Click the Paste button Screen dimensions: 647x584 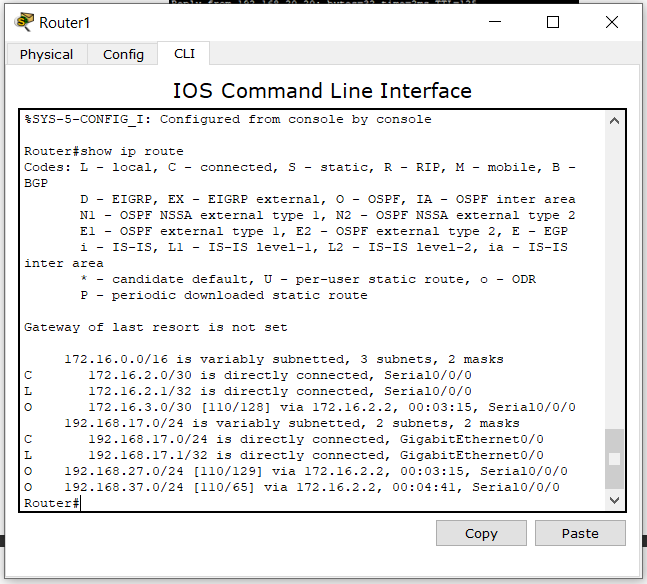tap(580, 533)
